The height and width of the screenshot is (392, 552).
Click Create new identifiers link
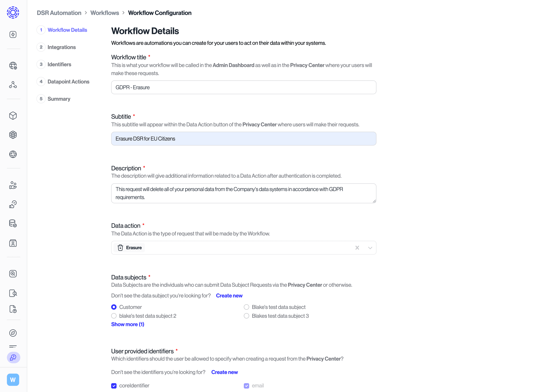pyautogui.click(x=224, y=372)
